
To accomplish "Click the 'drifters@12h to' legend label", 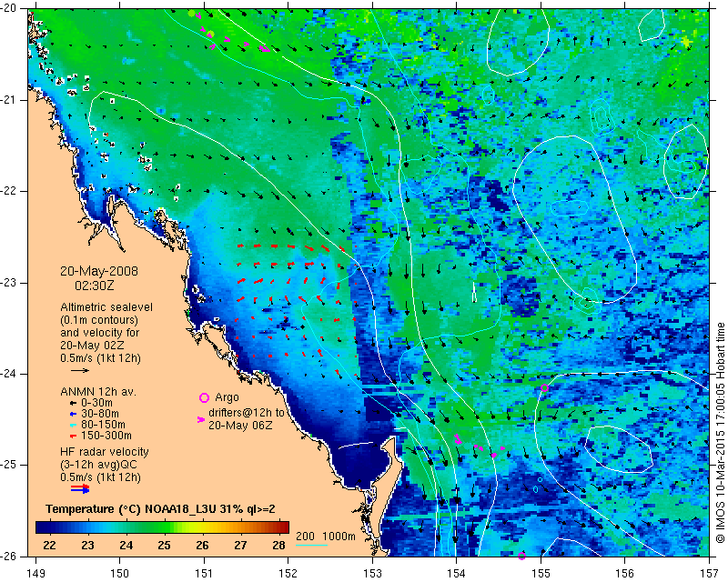I will [x=247, y=412].
